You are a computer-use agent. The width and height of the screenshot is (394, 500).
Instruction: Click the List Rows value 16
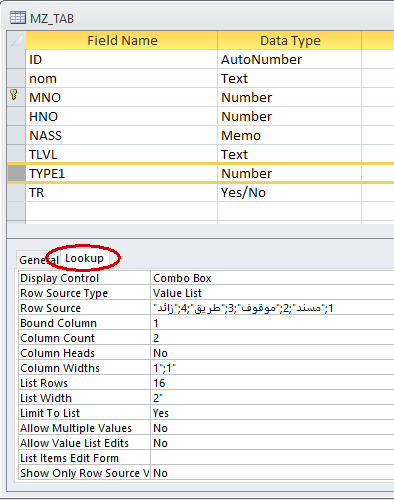[x=272, y=383]
